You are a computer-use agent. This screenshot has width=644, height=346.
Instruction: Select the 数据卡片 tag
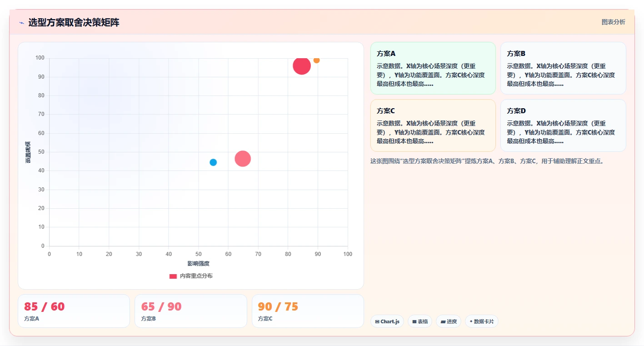pos(482,321)
